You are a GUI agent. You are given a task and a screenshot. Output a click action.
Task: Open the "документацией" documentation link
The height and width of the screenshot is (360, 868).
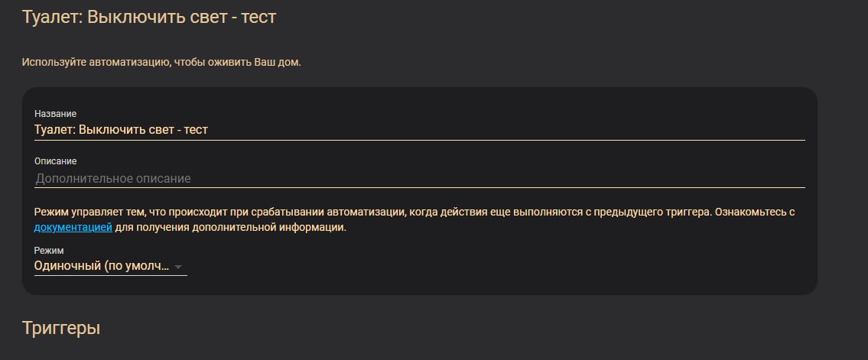[x=73, y=227]
